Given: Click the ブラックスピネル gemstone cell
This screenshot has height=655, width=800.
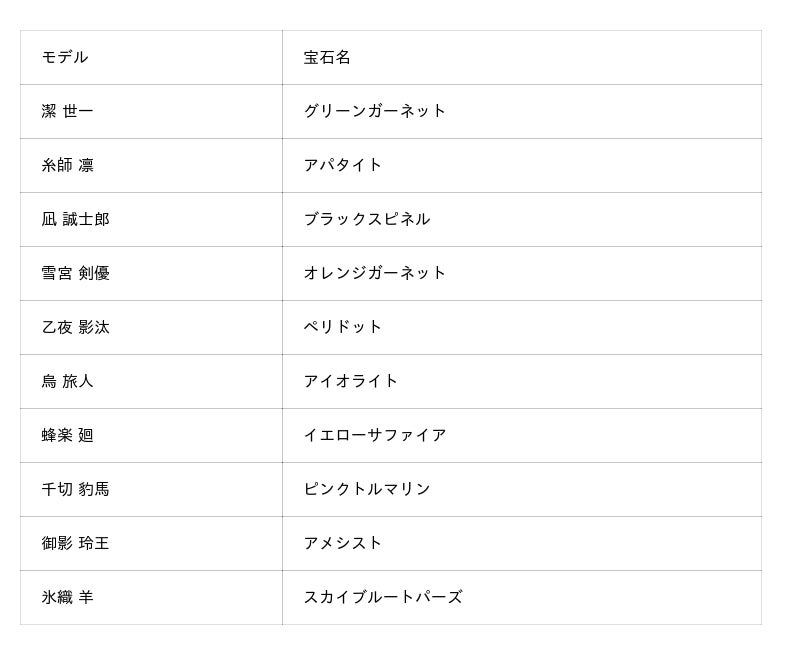Looking at the screenshot, I should pos(367,220).
